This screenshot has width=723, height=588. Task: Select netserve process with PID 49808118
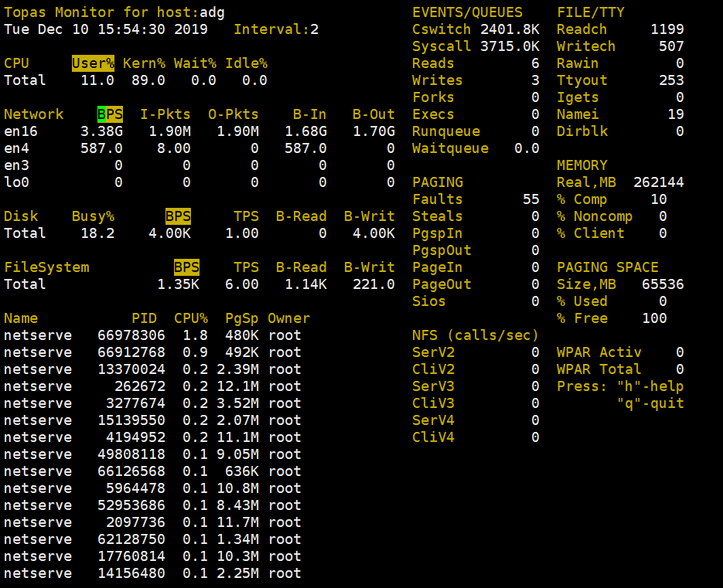click(152, 455)
